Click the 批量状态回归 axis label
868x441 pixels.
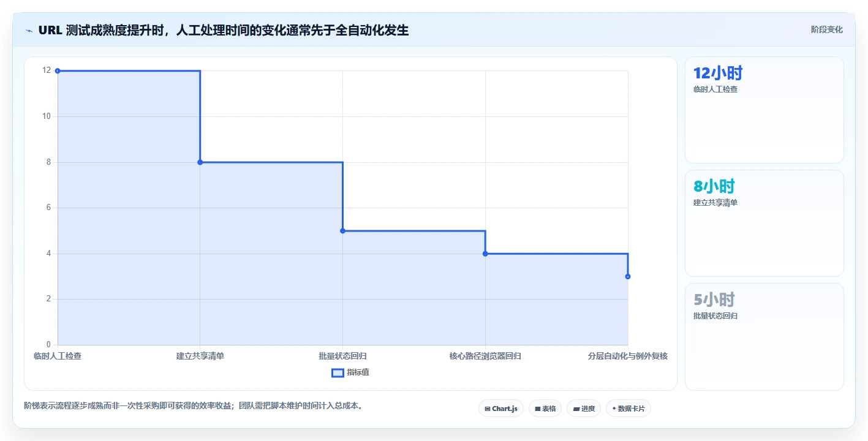[x=342, y=356]
